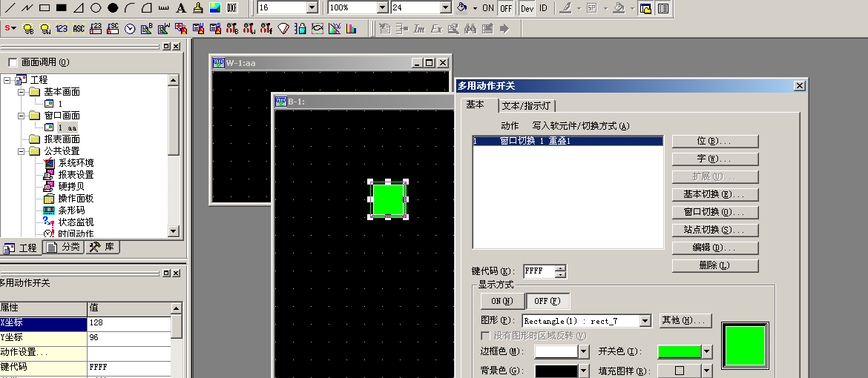Click the DXF import icon

(x=231, y=8)
